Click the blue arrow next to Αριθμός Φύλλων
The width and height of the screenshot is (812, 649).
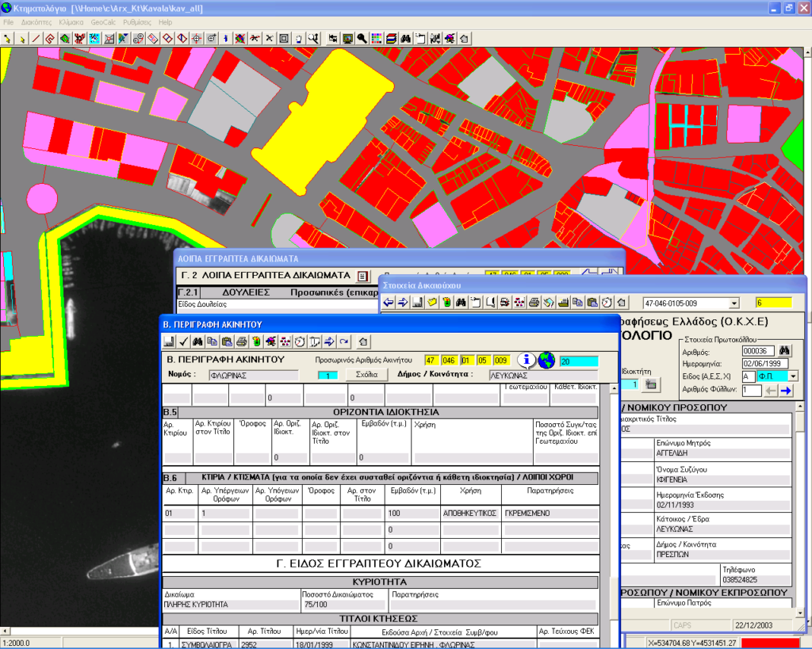click(x=786, y=391)
